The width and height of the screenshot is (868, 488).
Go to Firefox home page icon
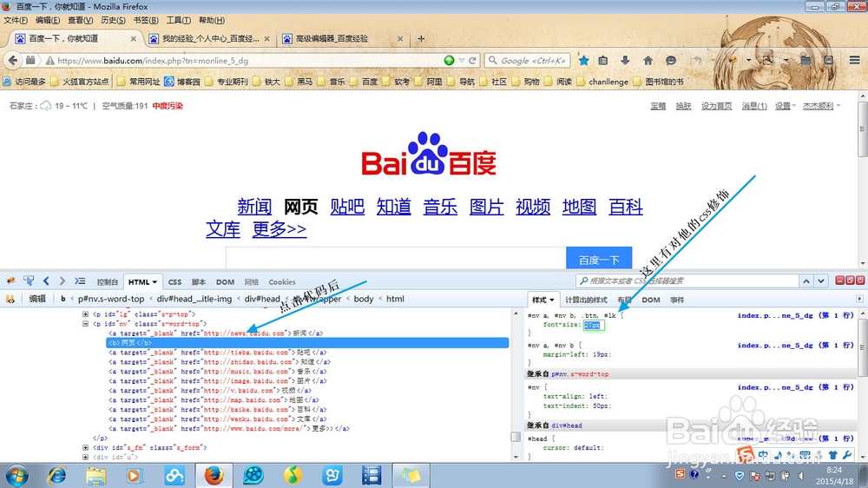[x=648, y=61]
